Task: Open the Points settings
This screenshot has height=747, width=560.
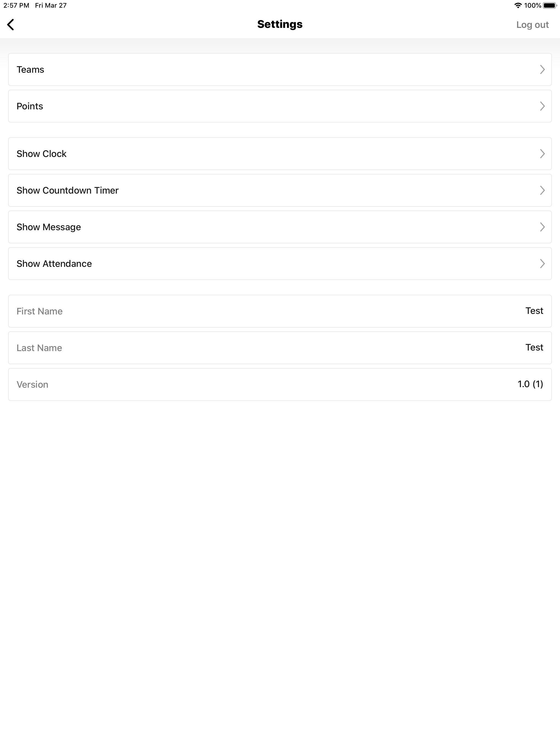Action: pos(280,106)
